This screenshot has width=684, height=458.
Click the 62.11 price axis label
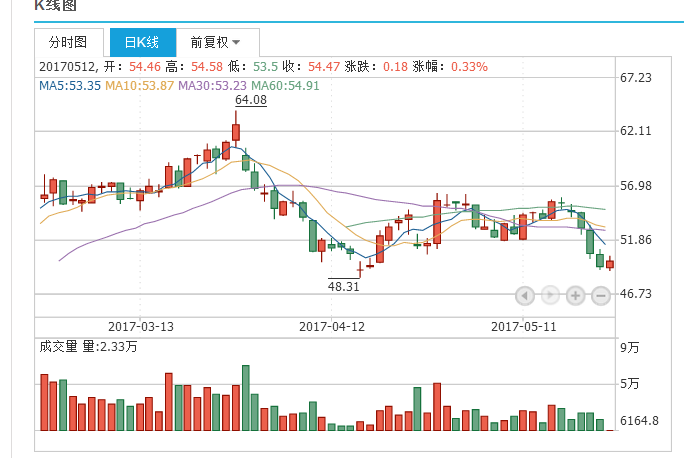[x=636, y=131]
